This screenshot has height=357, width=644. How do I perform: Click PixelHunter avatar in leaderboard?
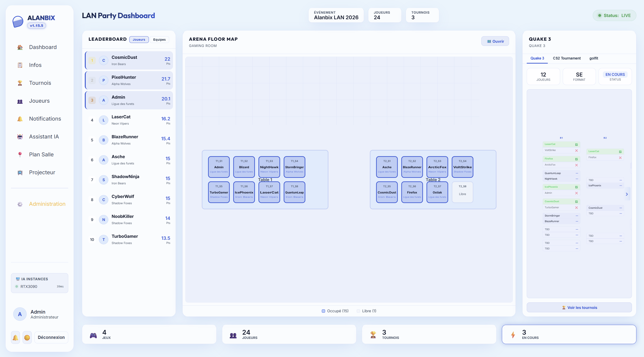(x=104, y=81)
